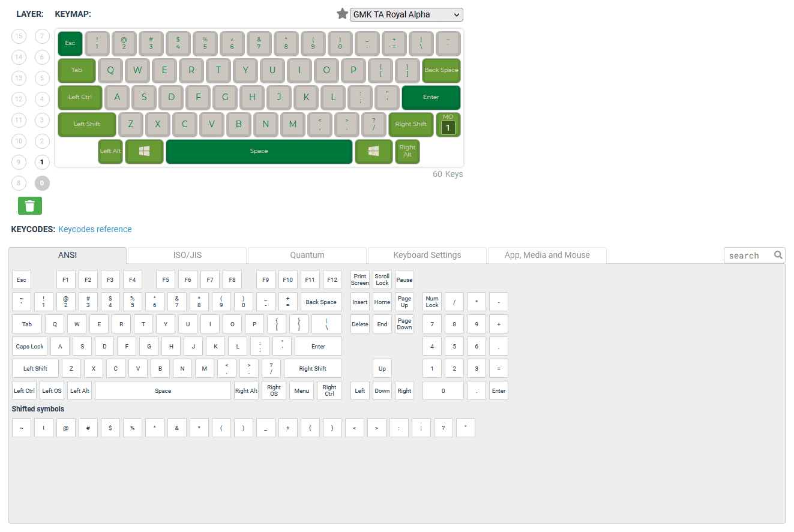The image size is (794, 532).
Task: Pick the F1 keycode
Action: (x=66, y=279)
